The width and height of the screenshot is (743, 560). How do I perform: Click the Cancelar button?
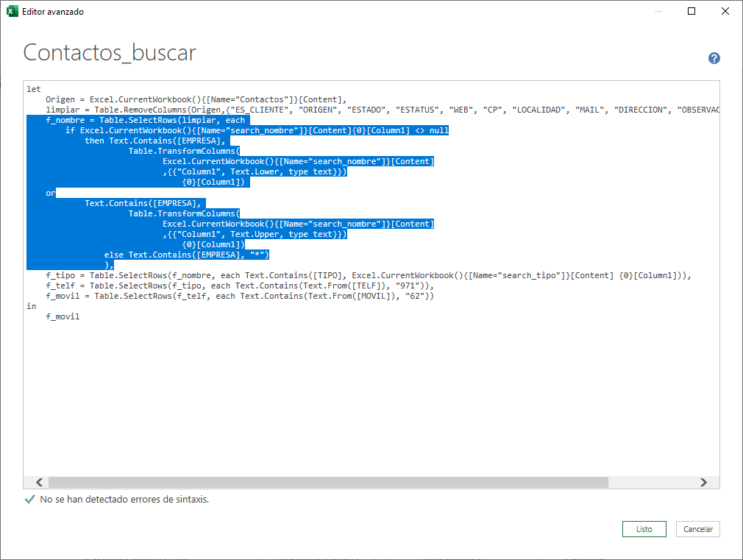tap(697, 529)
